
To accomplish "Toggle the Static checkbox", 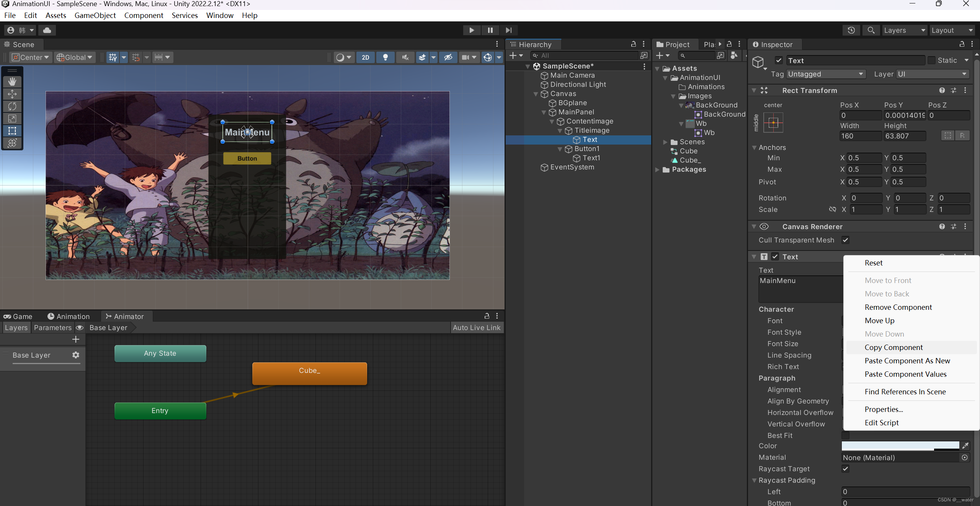I will tap(932, 60).
